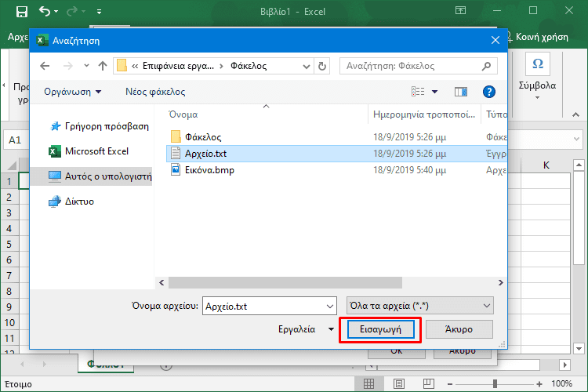Open the view options dropdown arrow
Viewport: 588px width, 392px height.
tap(434, 92)
